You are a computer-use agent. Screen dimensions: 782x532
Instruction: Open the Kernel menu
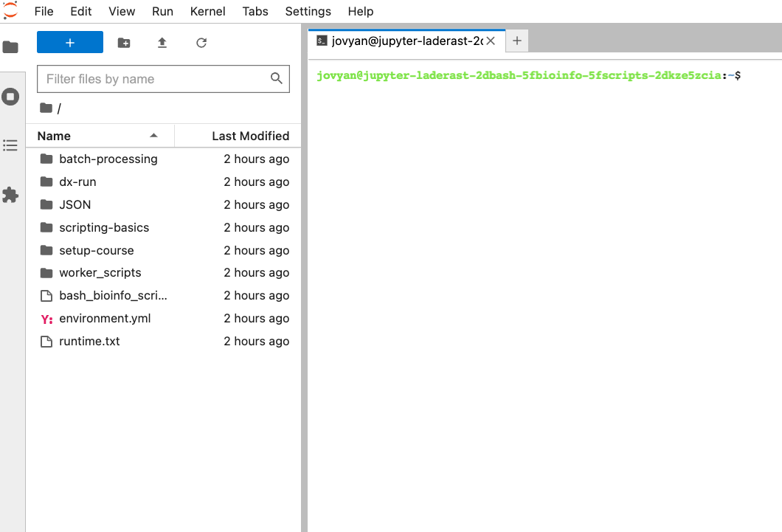(207, 12)
